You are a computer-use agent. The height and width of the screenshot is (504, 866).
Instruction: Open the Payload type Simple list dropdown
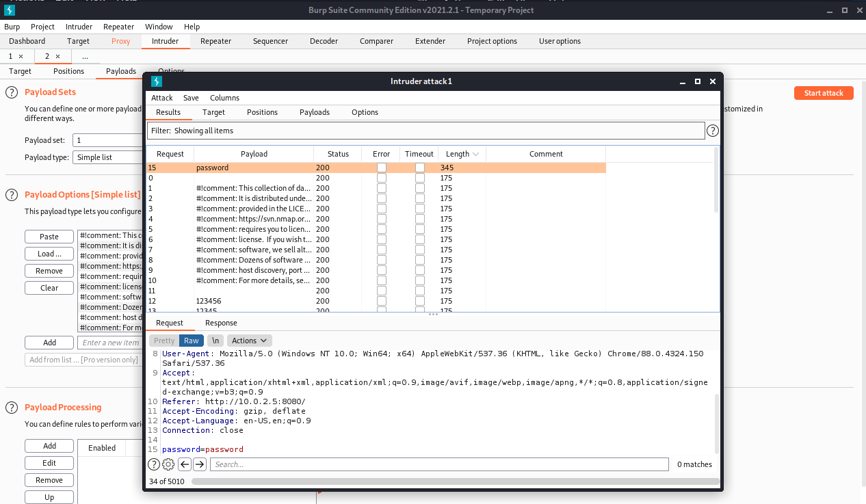107,157
